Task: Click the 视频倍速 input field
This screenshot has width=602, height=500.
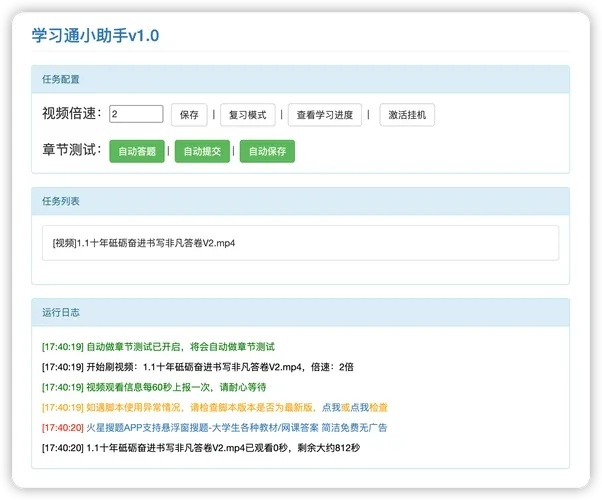Action: 136,114
